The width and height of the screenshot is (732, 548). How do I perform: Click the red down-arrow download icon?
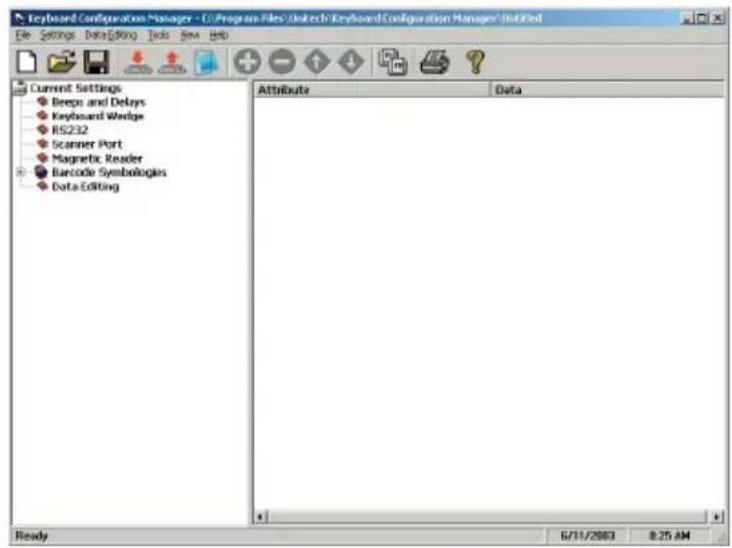click(x=138, y=62)
